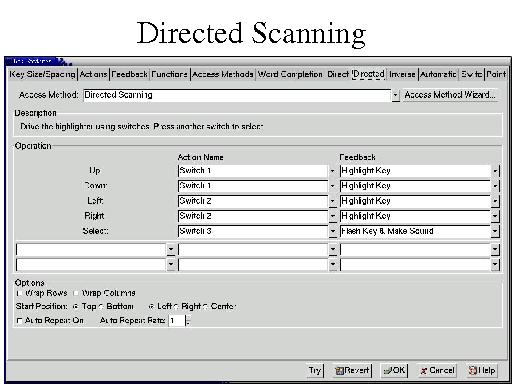This screenshot has height=384, width=512.
Task: Open the Left action name dropdown
Action: coord(332,201)
